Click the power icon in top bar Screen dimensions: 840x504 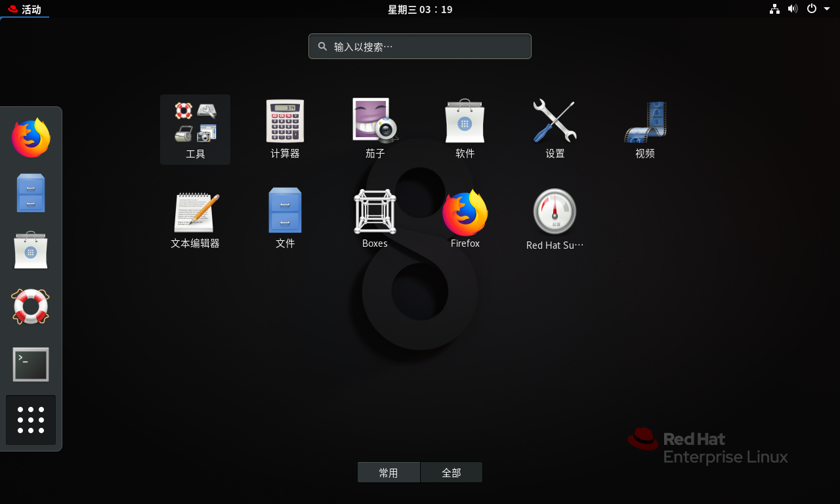(812, 9)
